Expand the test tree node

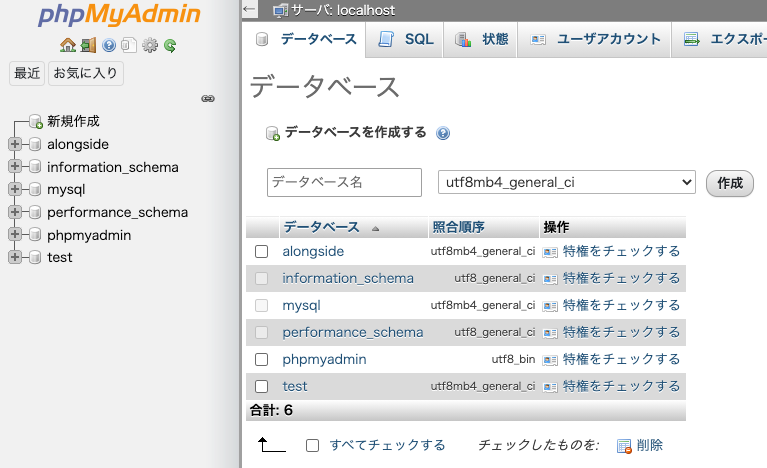click(15, 257)
